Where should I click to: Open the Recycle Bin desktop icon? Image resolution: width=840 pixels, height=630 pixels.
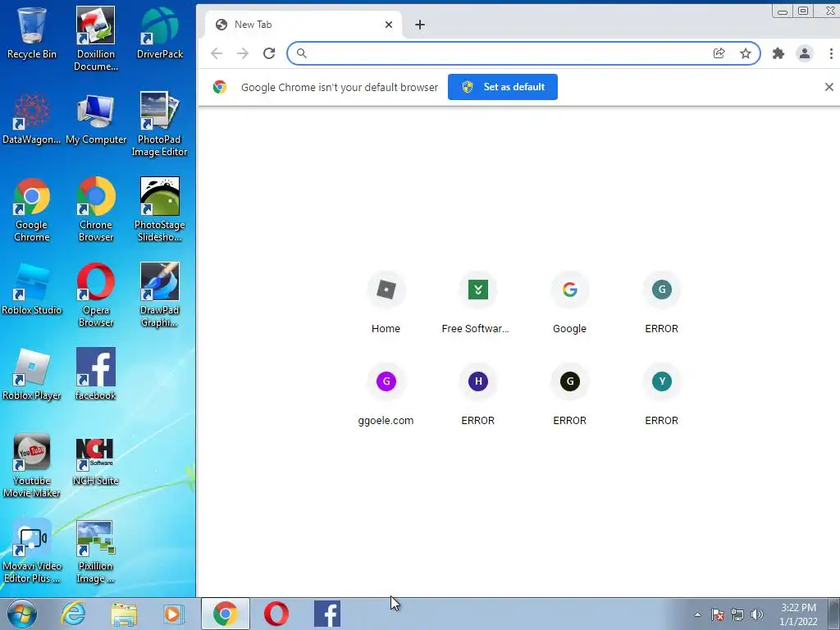click(32, 33)
